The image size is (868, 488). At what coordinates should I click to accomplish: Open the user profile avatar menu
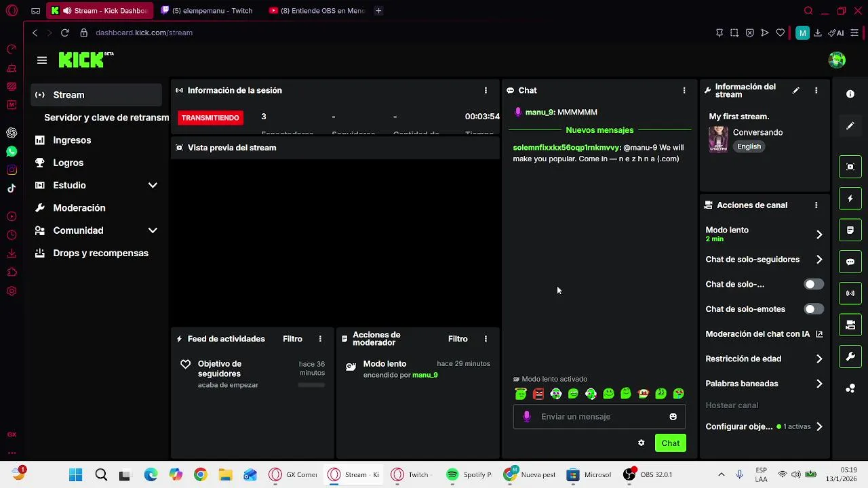pos(837,60)
